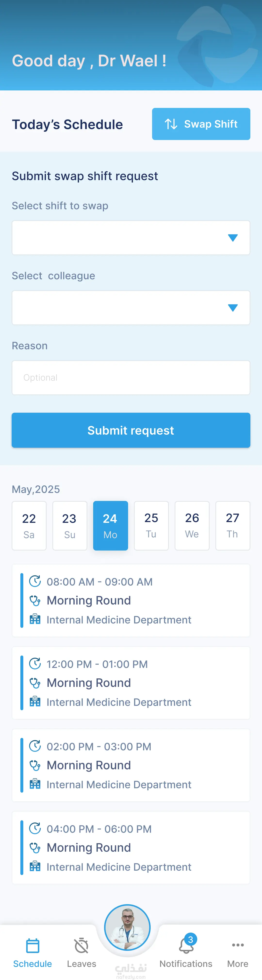Click the arrow in colleague dropdown
This screenshot has height=980, width=262.
[233, 308]
